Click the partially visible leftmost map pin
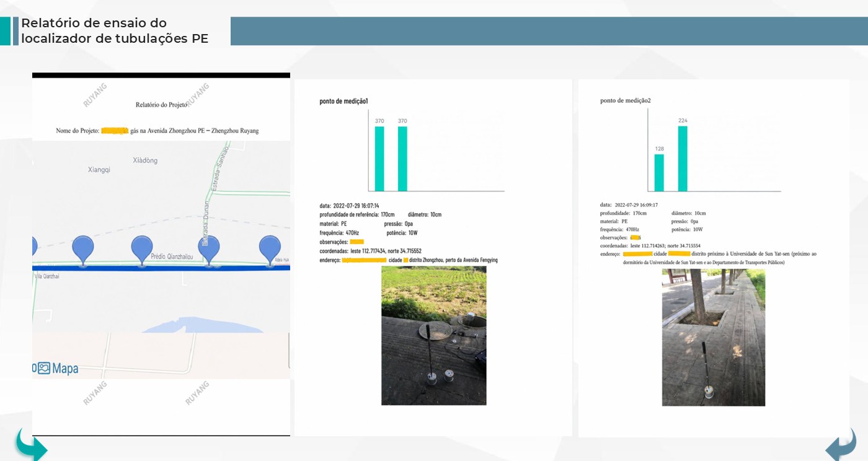Screen dimensions: 868x461 coord(35,248)
